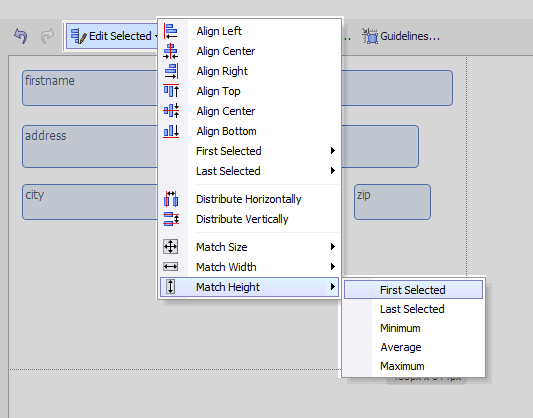Open the Guidelines toolbar button
This screenshot has height=418, width=533.
click(400, 36)
